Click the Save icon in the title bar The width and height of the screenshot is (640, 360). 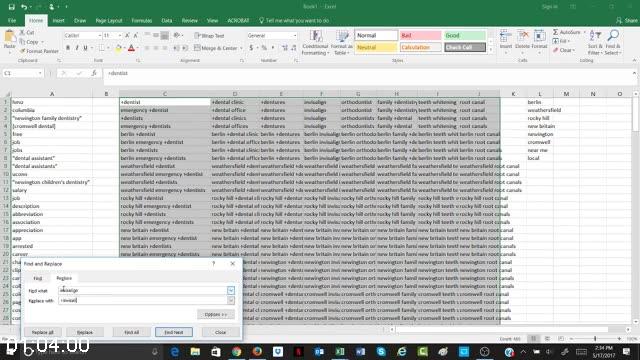pos(11,7)
